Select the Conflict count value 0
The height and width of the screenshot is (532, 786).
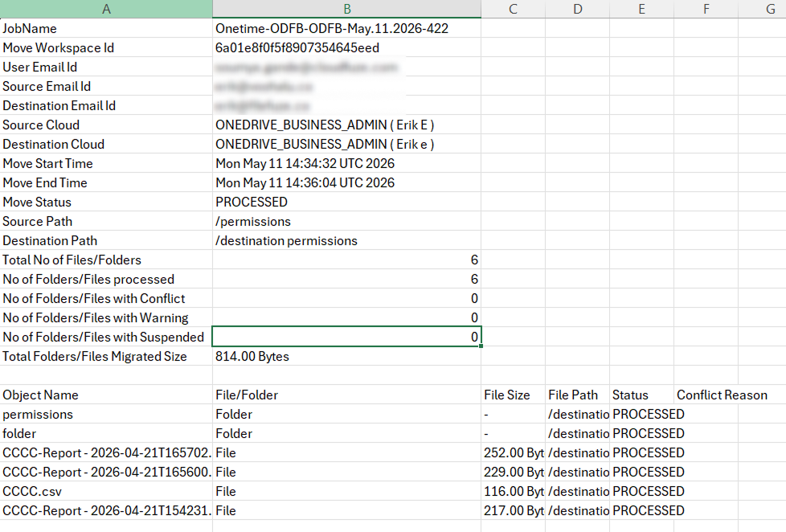(347, 298)
